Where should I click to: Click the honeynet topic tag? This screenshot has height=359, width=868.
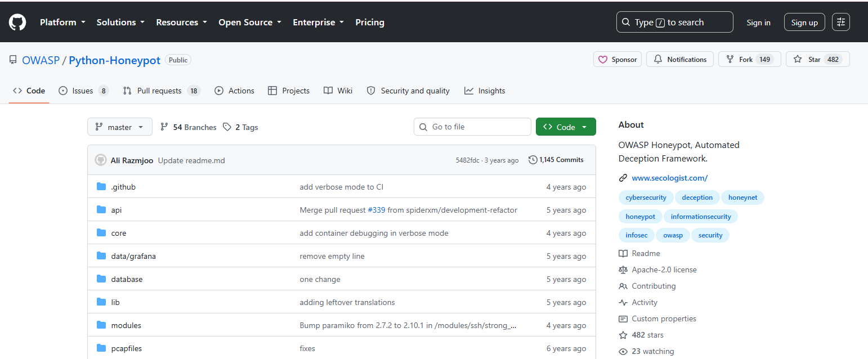pos(742,198)
